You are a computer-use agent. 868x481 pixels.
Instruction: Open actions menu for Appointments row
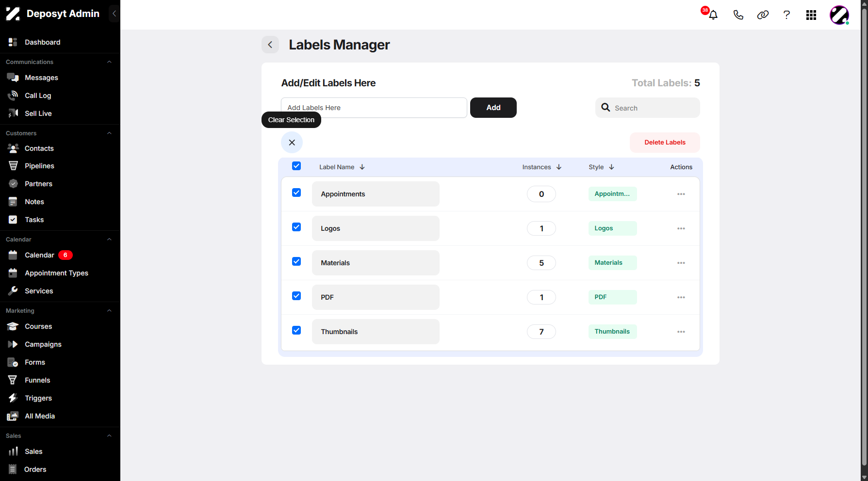click(681, 194)
